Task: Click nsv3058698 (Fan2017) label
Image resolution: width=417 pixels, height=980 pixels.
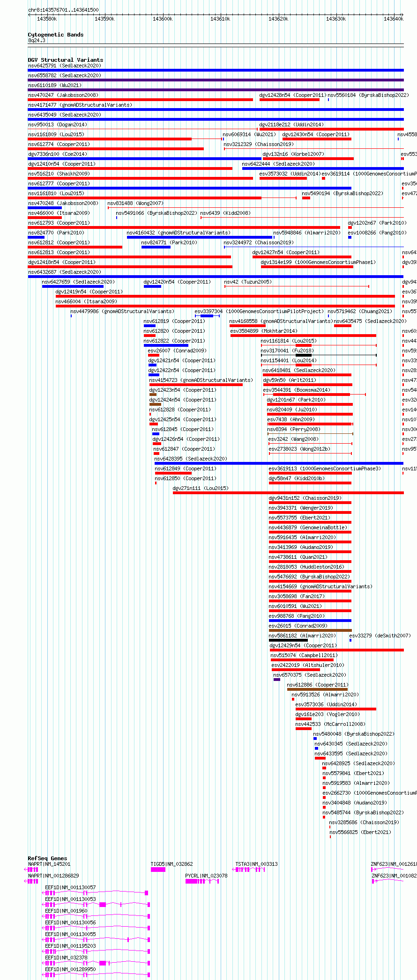Action: point(297,596)
